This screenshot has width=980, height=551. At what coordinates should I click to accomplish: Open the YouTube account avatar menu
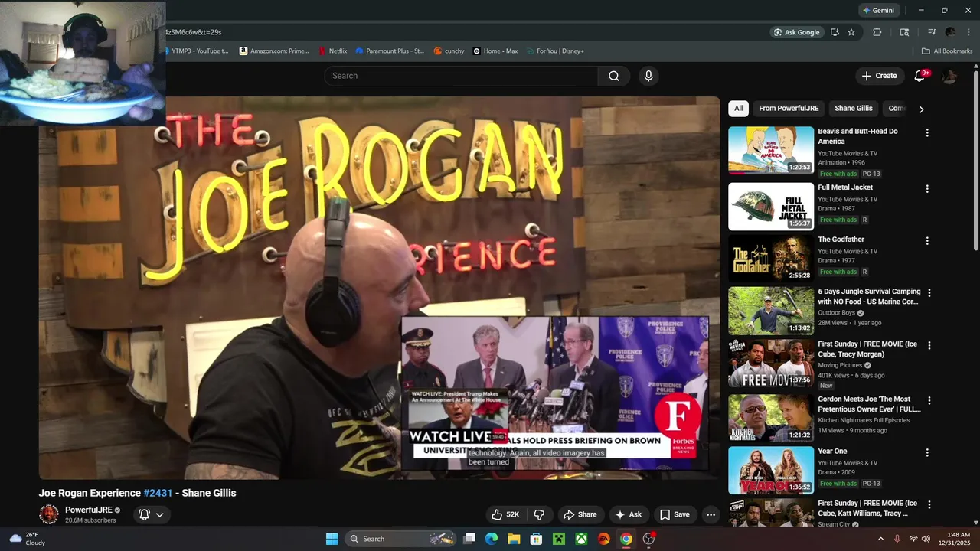pyautogui.click(x=949, y=76)
